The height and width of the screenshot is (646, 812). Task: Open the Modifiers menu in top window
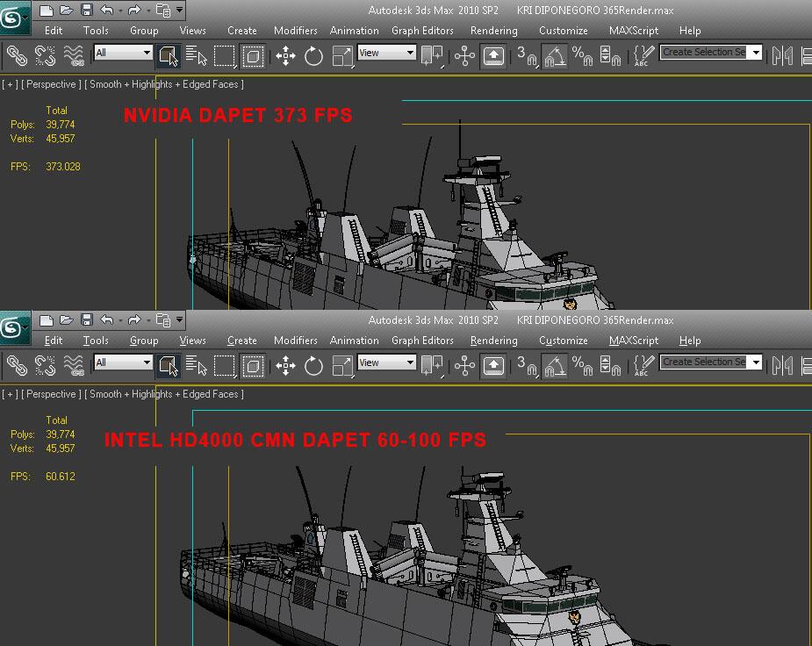295,31
